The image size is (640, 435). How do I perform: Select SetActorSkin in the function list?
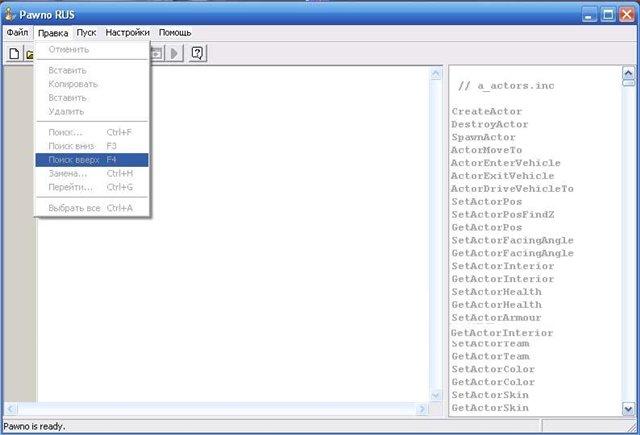(x=490, y=395)
